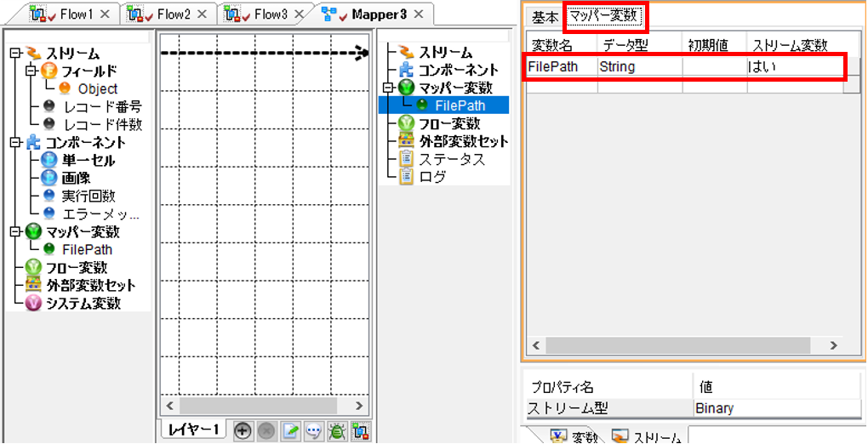Open the マッパー変数 properties tab
This screenshot has height=444, width=868.
point(606,17)
